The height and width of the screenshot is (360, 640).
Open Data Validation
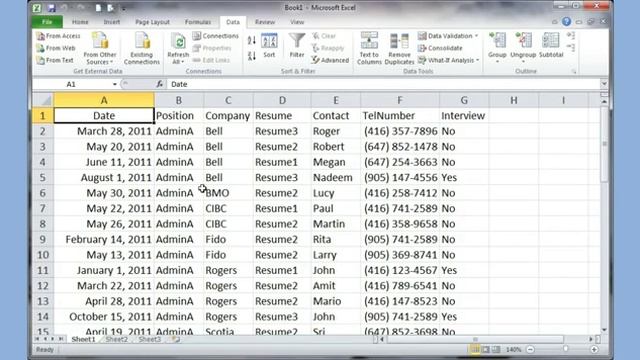(x=445, y=36)
